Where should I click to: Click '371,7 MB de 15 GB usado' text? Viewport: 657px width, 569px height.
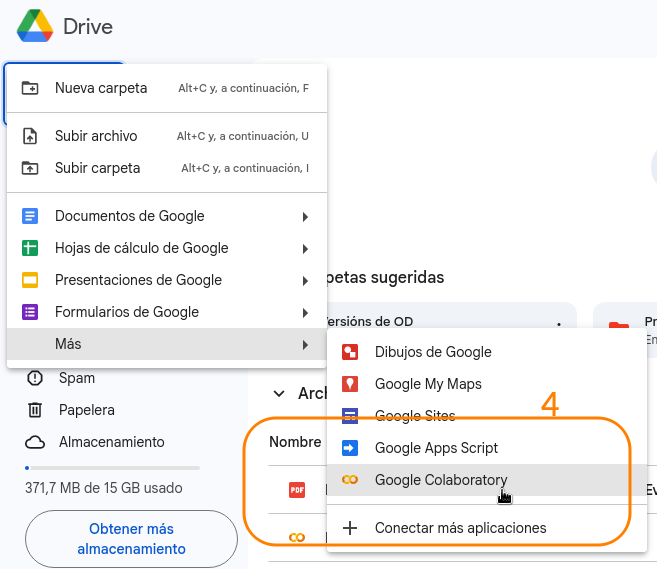pos(103,488)
